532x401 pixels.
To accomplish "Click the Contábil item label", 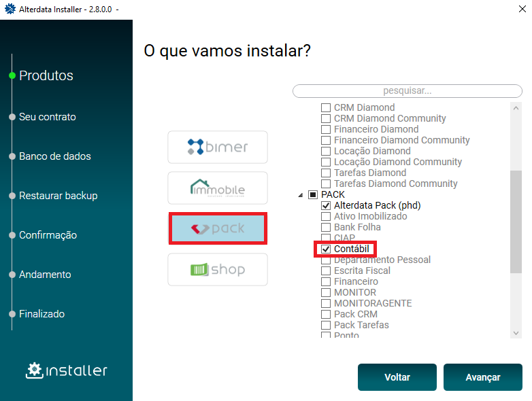I will [352, 249].
